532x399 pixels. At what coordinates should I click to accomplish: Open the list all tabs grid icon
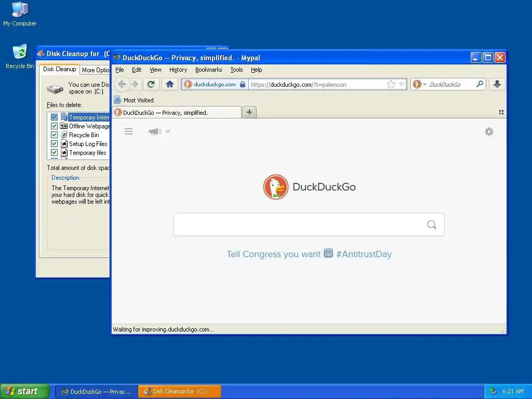pos(501,112)
